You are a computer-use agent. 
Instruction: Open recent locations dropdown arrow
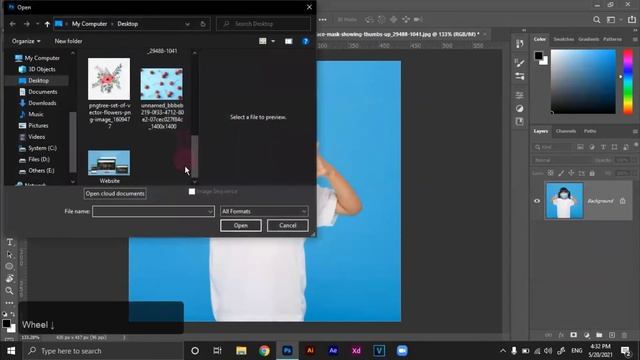click(37, 24)
